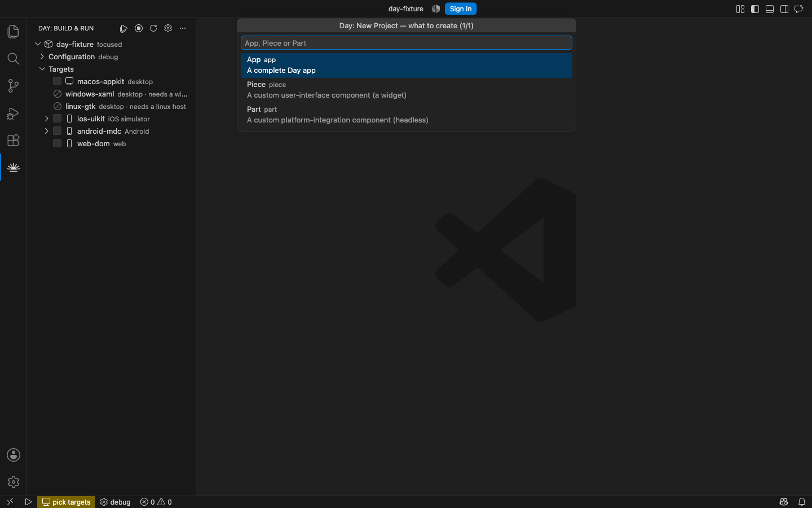The image size is (812, 508).
Task: Open the Explorer view in activity bar
Action: (x=13, y=32)
